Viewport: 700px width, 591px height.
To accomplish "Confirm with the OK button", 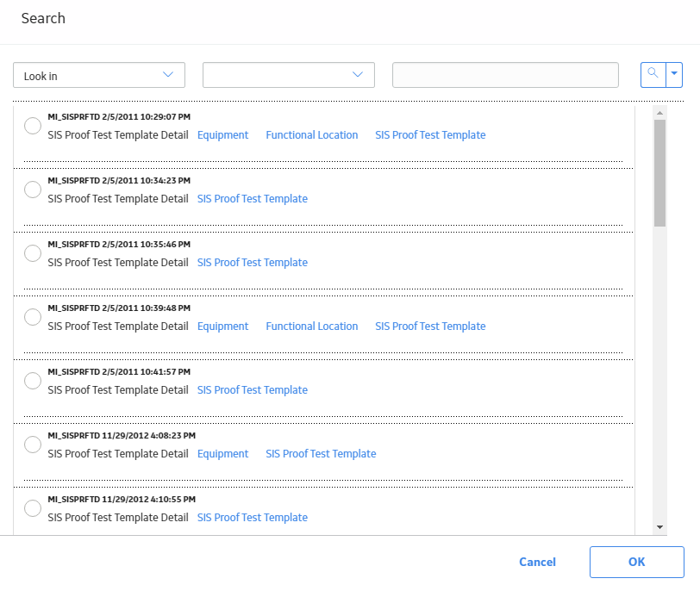I will (636, 562).
